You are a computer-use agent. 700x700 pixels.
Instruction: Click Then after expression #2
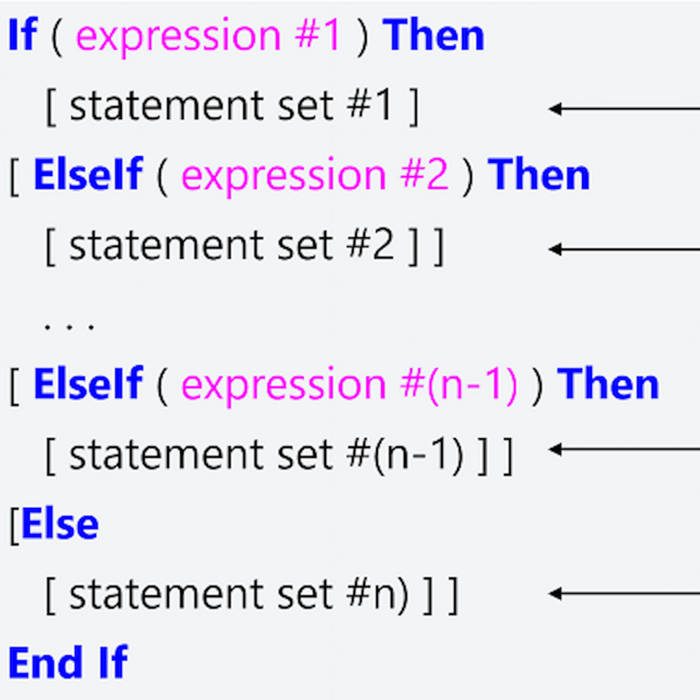click(539, 176)
